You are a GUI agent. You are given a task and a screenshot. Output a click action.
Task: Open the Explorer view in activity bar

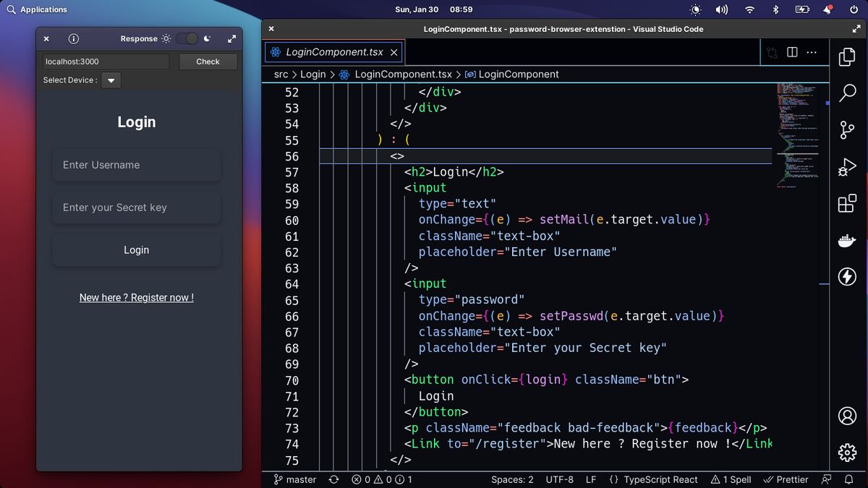847,57
